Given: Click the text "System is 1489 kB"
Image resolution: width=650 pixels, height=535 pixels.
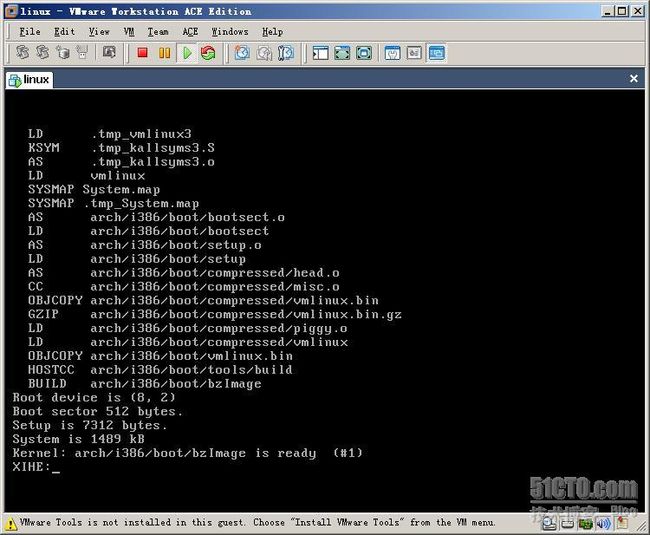Looking at the screenshot, I should pyautogui.click(x=78, y=439).
